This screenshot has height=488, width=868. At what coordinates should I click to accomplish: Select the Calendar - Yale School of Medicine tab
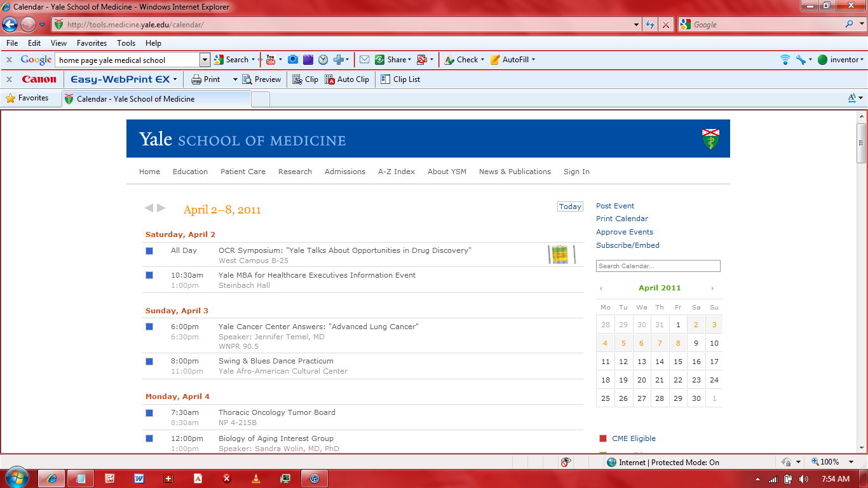156,99
